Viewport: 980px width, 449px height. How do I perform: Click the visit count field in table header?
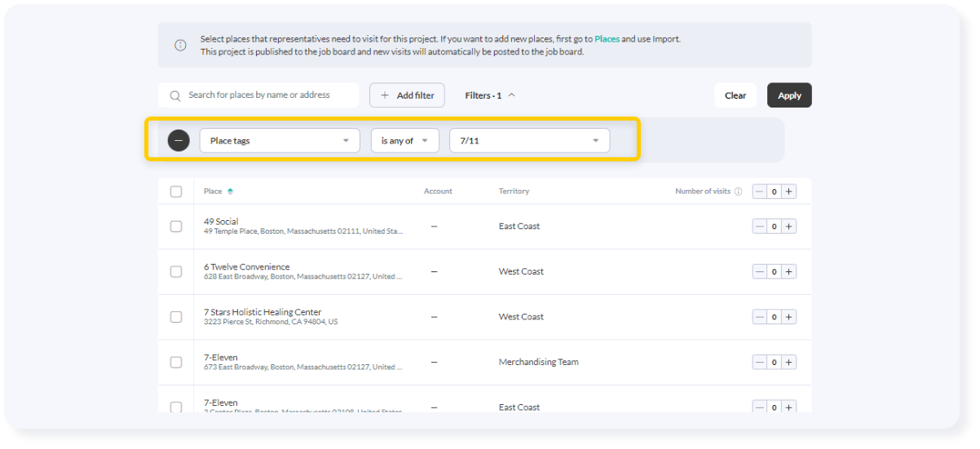[775, 191]
